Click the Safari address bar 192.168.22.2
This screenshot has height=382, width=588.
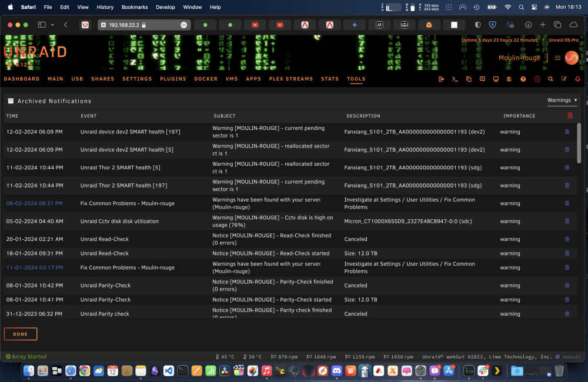[145, 25]
